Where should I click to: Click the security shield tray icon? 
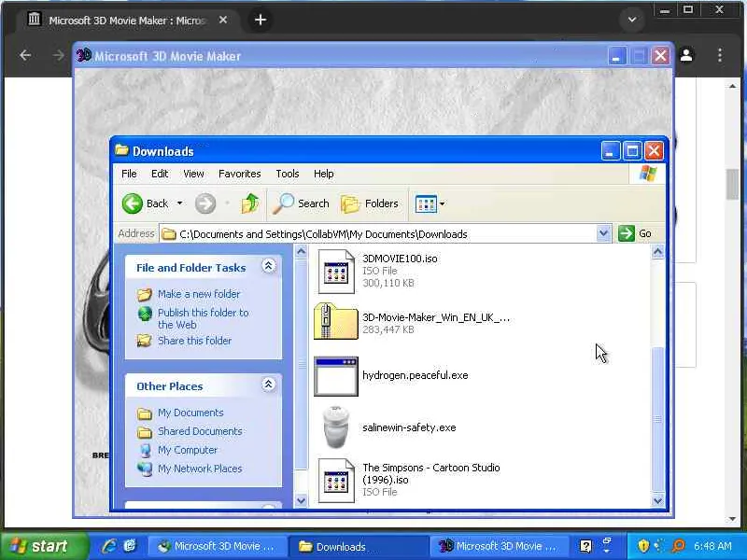(643, 546)
